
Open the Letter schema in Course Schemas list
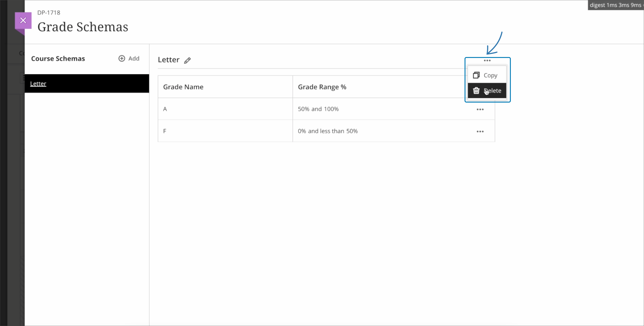pos(38,83)
